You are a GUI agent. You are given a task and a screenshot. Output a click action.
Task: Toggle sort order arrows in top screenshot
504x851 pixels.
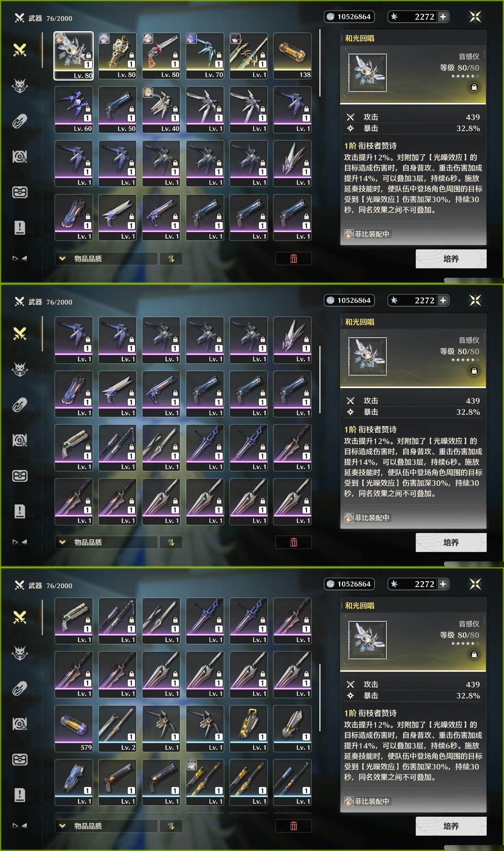click(x=171, y=259)
